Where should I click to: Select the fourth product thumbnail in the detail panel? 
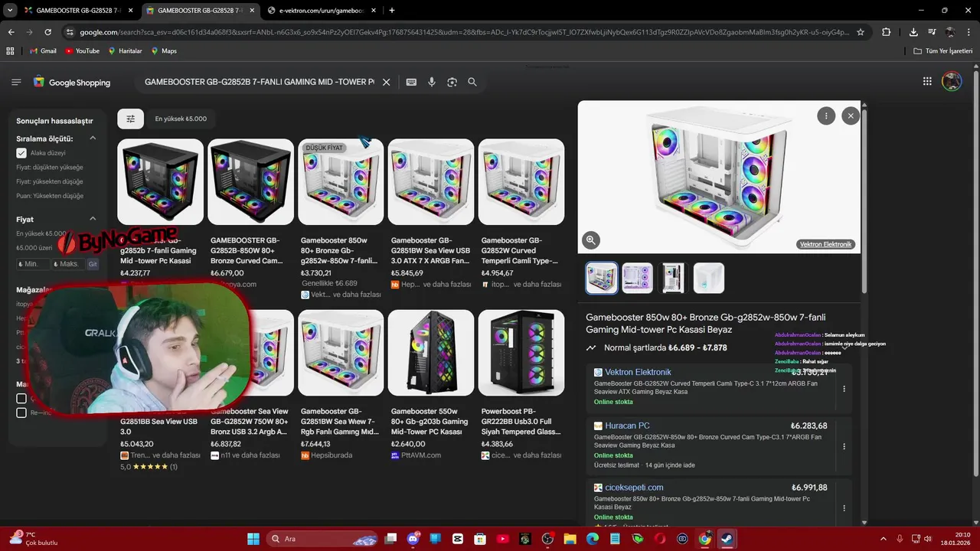pyautogui.click(x=709, y=278)
